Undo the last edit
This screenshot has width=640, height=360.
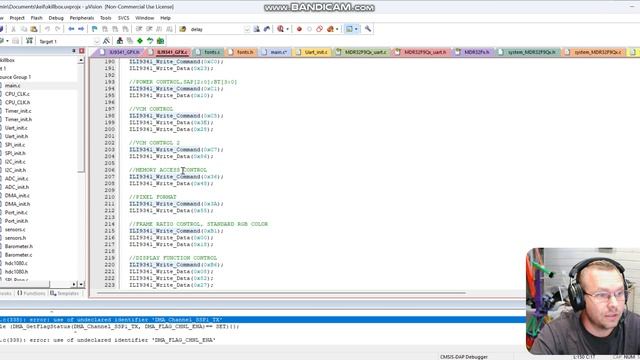coord(47,29)
